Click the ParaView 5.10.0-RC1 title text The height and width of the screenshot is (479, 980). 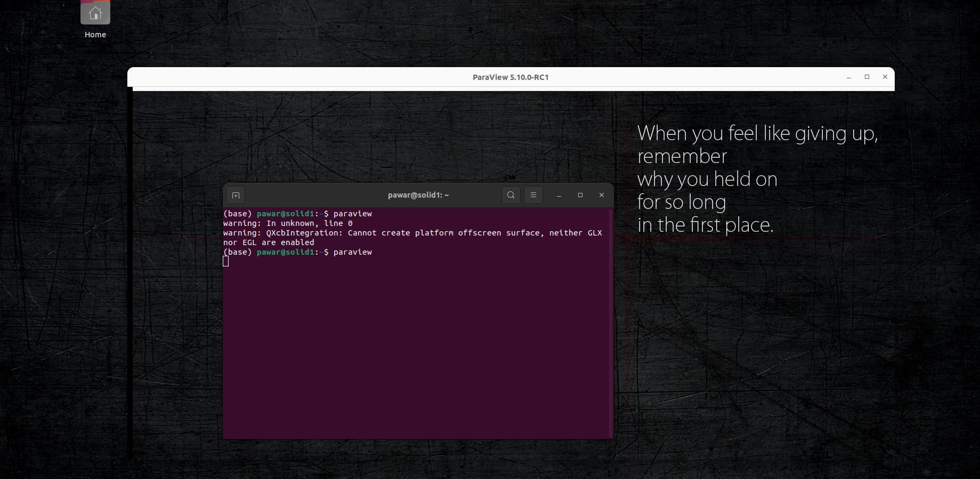tap(510, 77)
